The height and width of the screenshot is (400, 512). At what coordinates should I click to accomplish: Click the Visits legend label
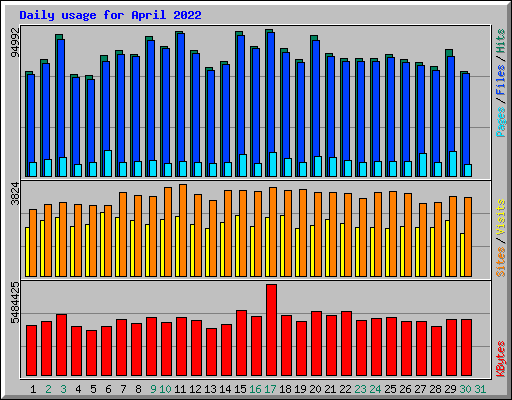click(x=501, y=218)
